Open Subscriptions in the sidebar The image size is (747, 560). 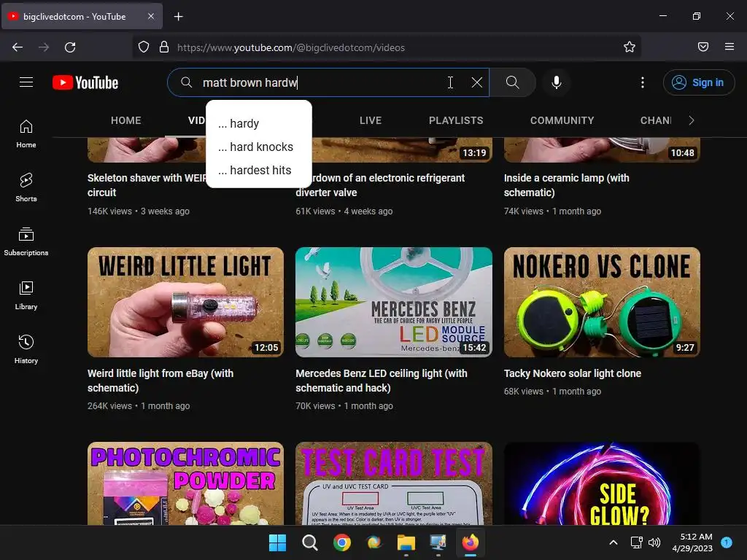pyautogui.click(x=26, y=242)
